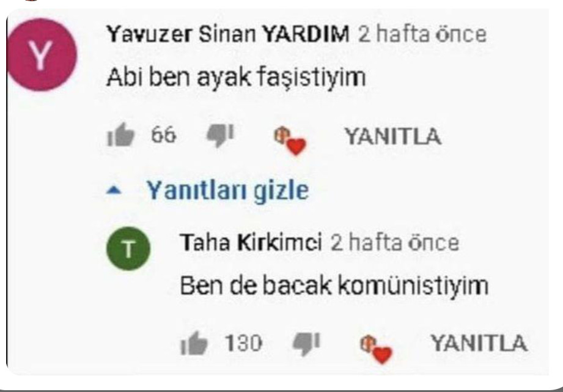
Task: Like Taha Kirkimci's reply
Action: [x=194, y=343]
